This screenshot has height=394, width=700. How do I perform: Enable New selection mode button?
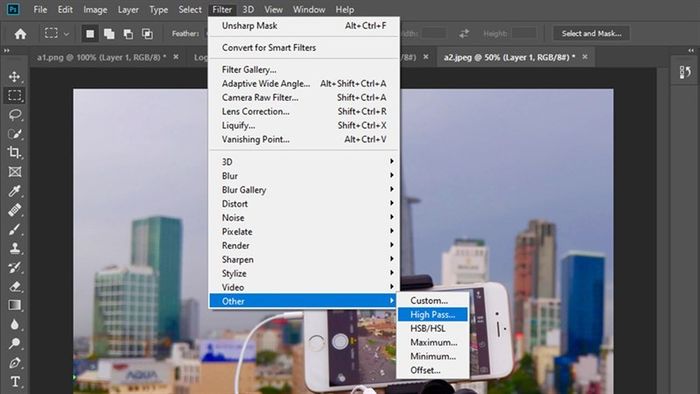(x=90, y=34)
